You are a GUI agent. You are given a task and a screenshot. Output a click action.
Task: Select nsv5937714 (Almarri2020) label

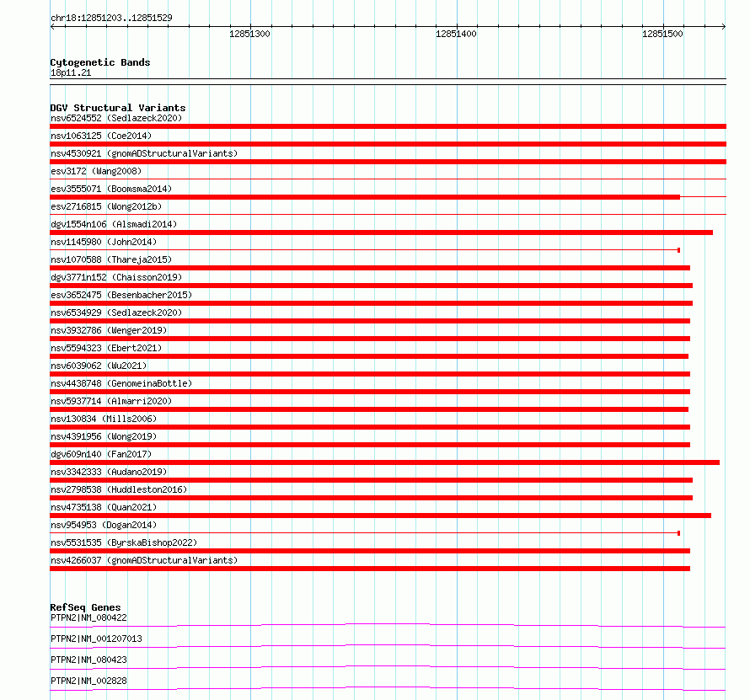111,401
